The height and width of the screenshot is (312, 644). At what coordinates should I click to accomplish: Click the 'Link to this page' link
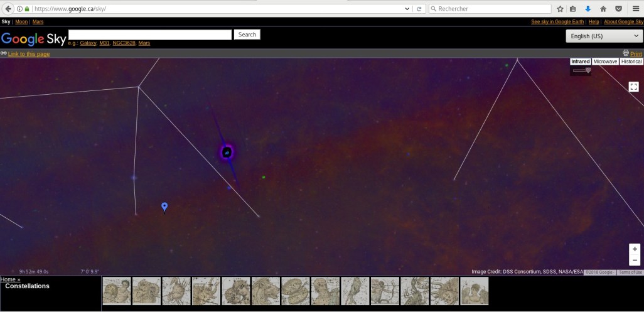coord(29,54)
